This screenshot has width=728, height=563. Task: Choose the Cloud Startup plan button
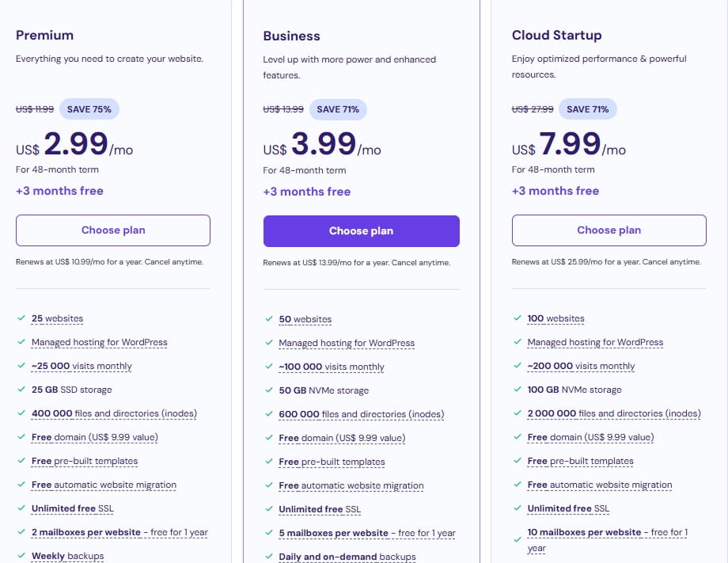click(609, 230)
